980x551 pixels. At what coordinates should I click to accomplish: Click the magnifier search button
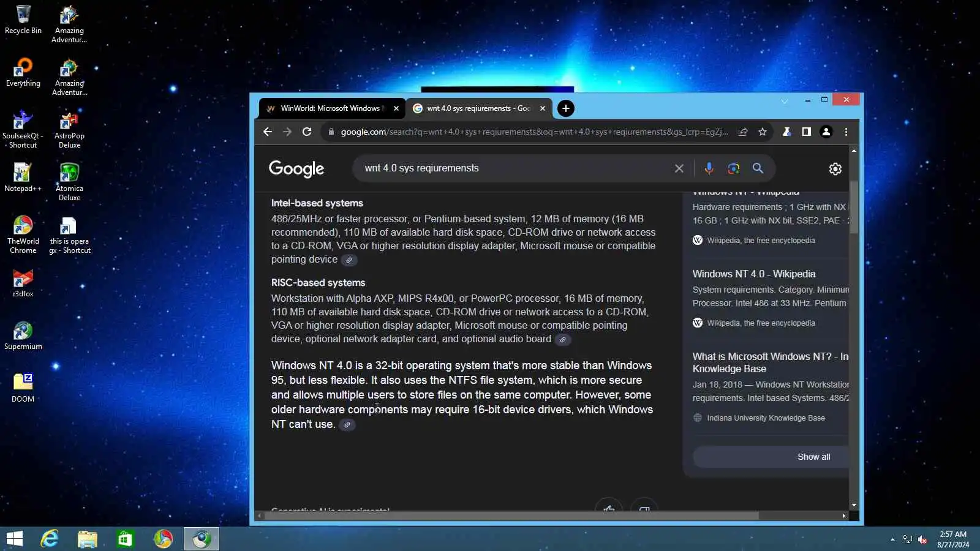click(758, 168)
